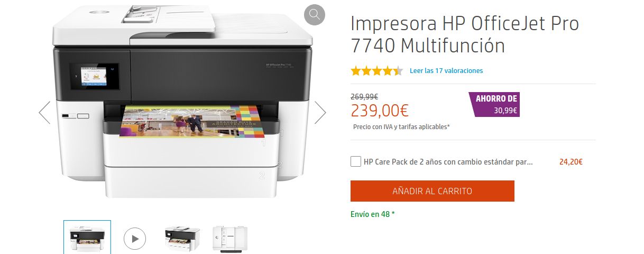Show the previous product image arrow

coord(44,112)
